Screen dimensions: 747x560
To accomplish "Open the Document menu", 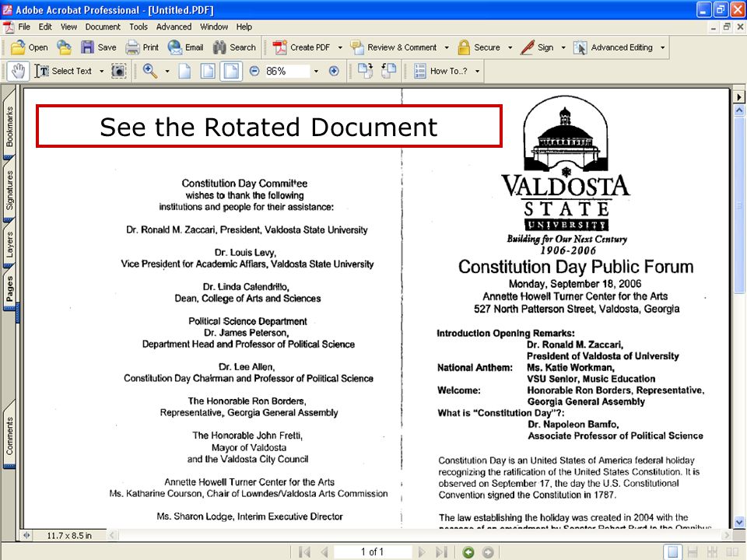I will tap(103, 26).
